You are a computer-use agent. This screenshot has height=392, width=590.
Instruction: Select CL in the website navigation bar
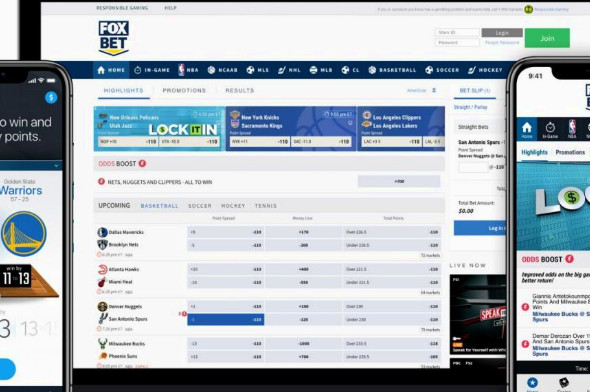(350, 70)
